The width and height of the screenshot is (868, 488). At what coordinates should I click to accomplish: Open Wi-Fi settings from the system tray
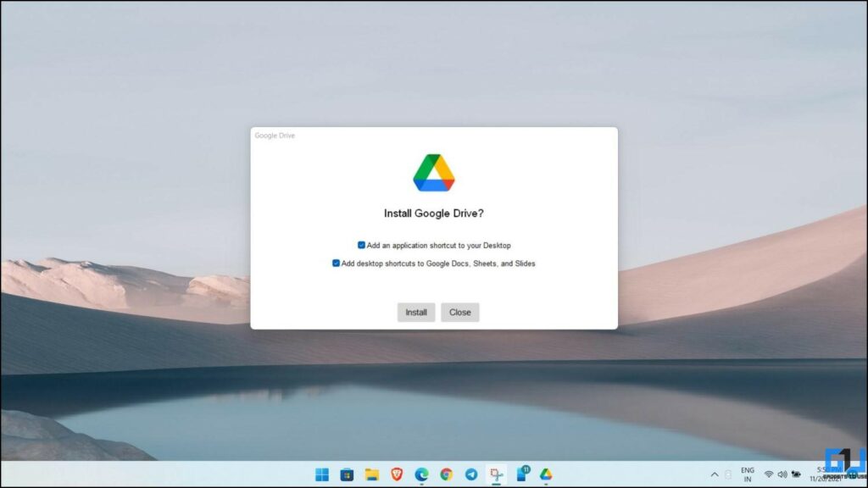point(768,474)
